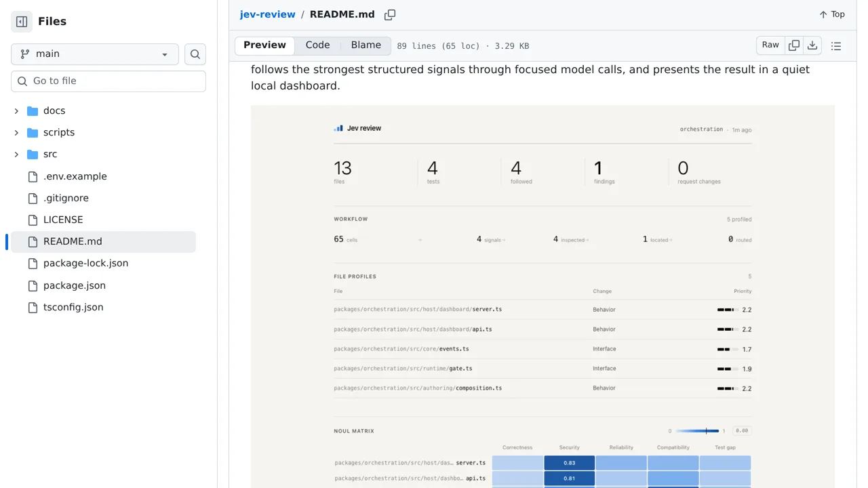Click the tsconfig.json file icon
The width and height of the screenshot is (868, 488).
coord(33,308)
